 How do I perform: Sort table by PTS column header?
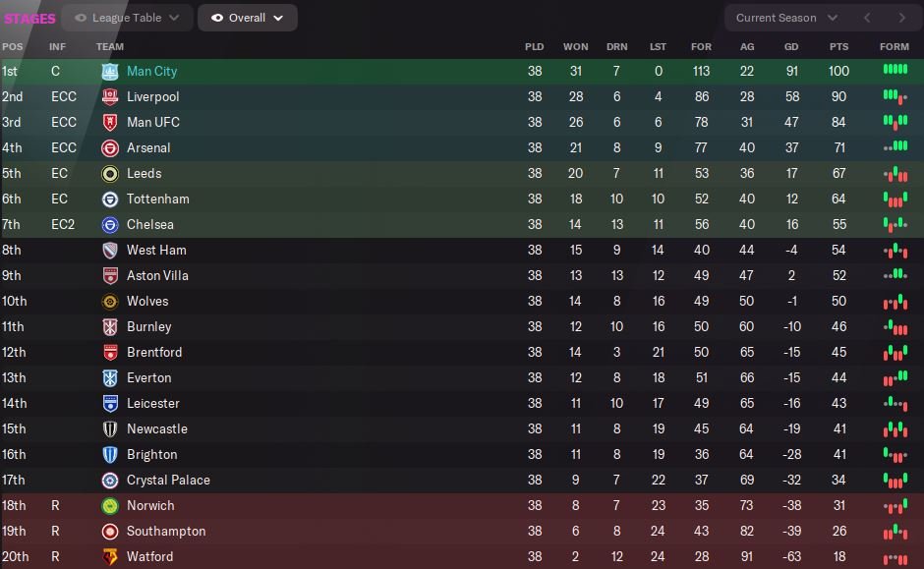tap(838, 47)
